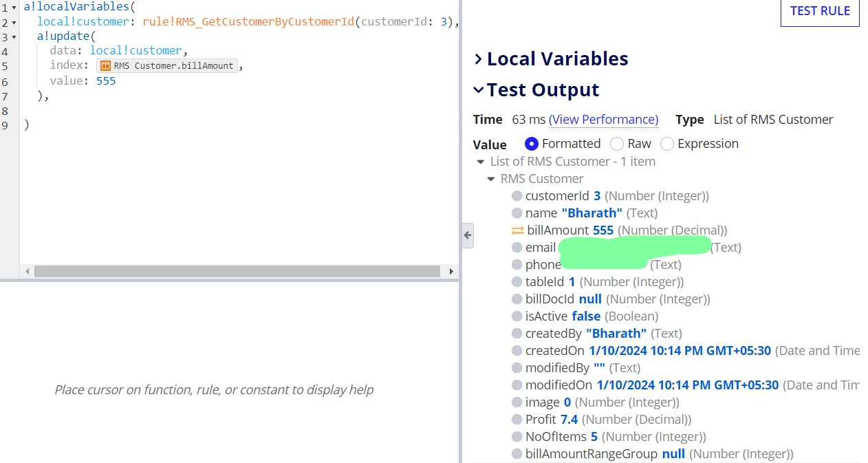Click the billAmount value 555 in output
Viewport: 868px width, 463px height.
(x=603, y=230)
